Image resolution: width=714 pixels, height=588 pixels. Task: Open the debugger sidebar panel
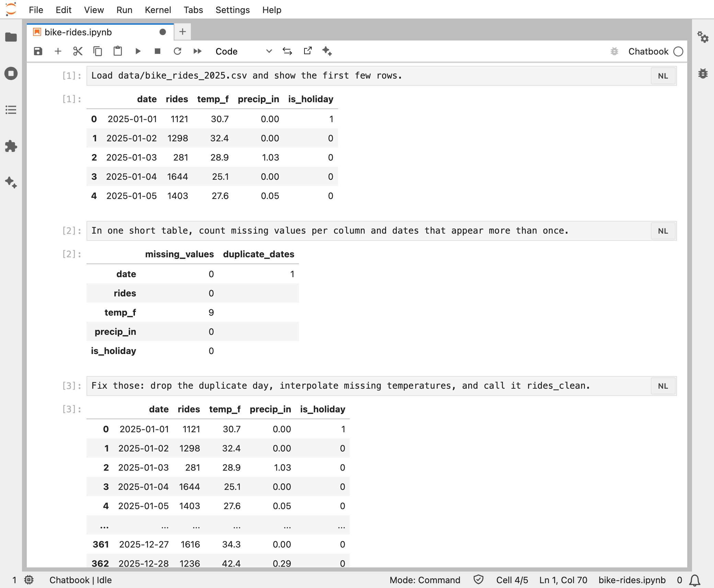click(x=703, y=73)
